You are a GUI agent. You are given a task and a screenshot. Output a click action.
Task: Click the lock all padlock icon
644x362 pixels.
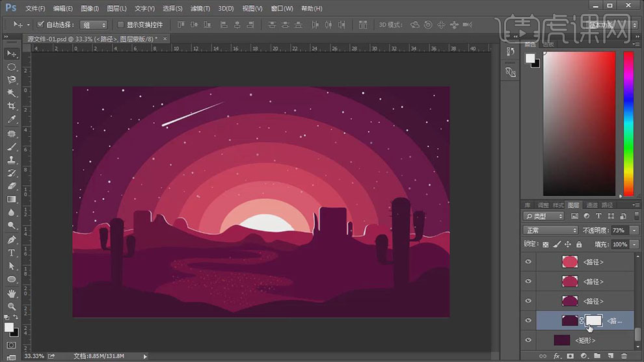click(x=579, y=244)
